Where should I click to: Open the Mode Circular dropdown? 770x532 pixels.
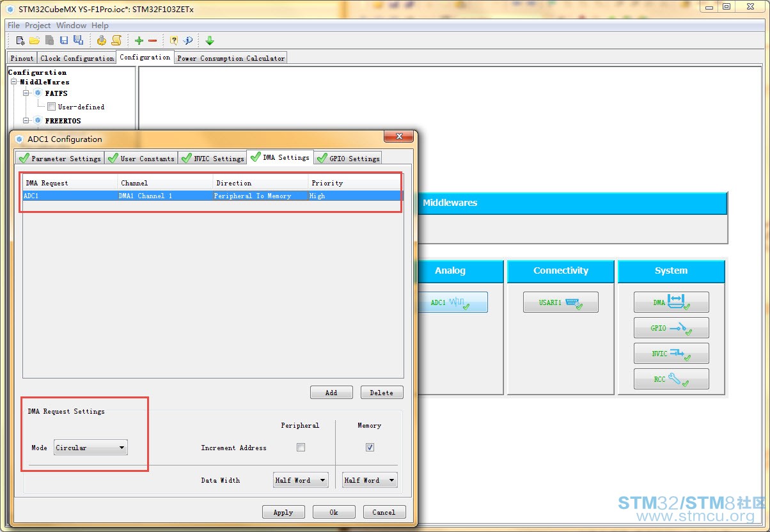tap(90, 448)
